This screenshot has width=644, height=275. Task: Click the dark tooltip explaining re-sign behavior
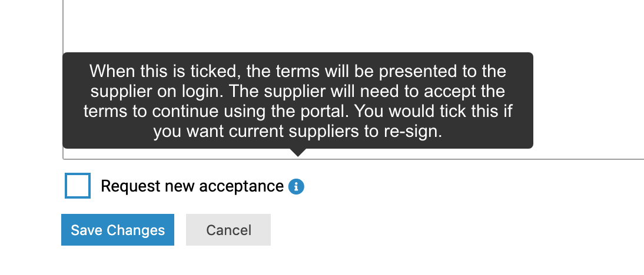298,100
